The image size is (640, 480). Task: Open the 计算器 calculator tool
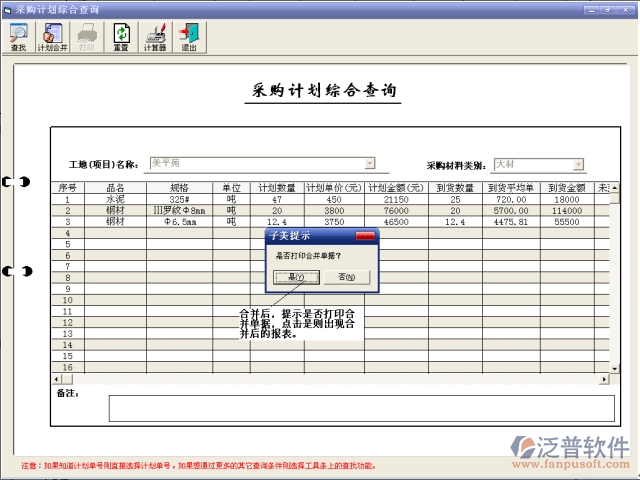point(155,37)
